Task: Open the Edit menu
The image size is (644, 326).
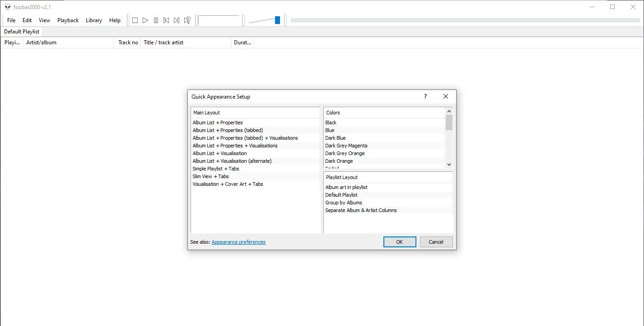Action: [27, 20]
